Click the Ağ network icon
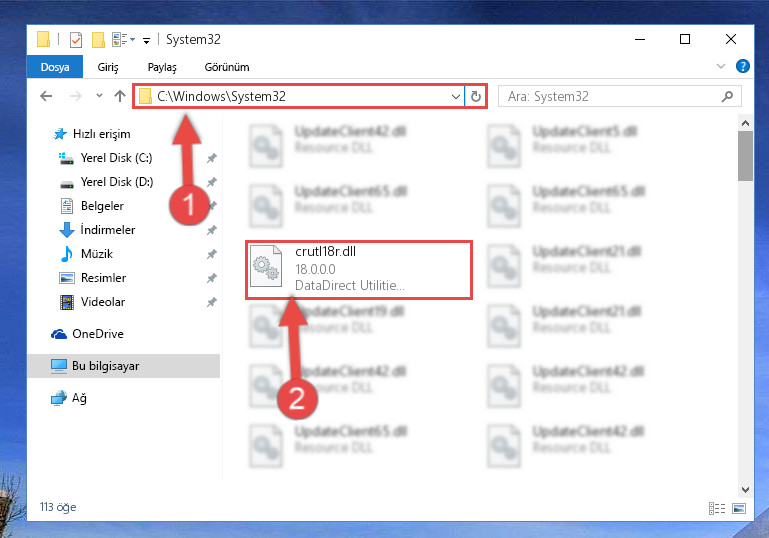Screen dimensions: 769x538 pyautogui.click(x=58, y=398)
